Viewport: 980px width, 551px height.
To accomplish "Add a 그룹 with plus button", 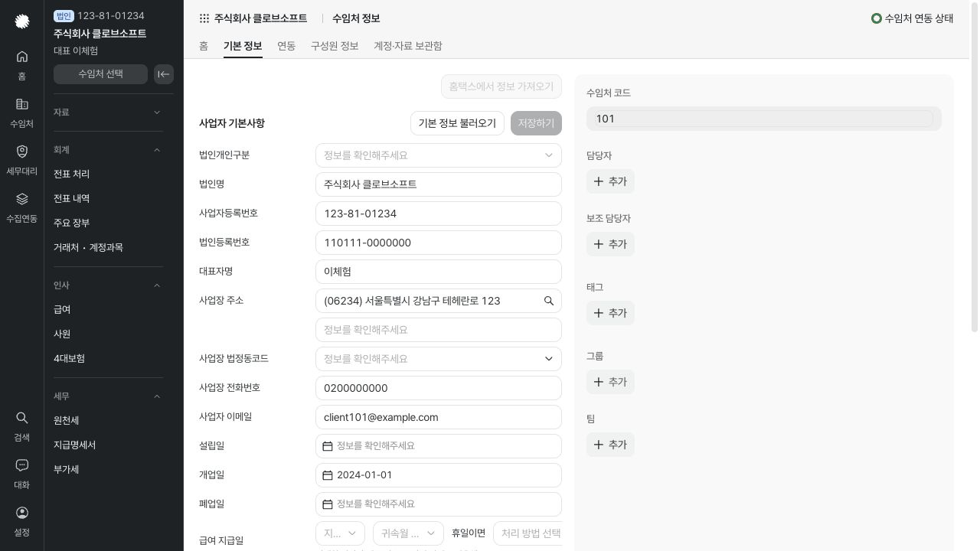I will [x=610, y=382].
